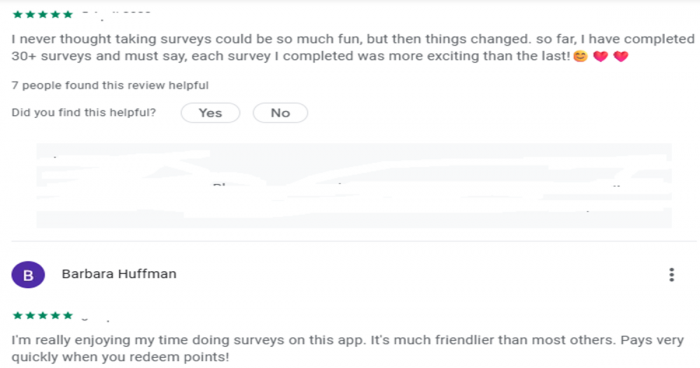The width and height of the screenshot is (700, 368).
Task: Select the review text about completing 30+ surveys
Action: point(353,47)
